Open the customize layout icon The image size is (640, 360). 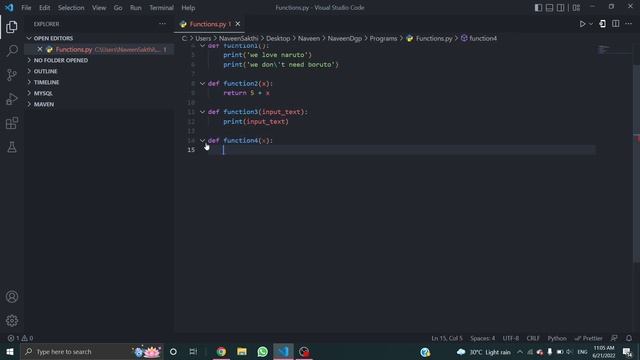576,8
